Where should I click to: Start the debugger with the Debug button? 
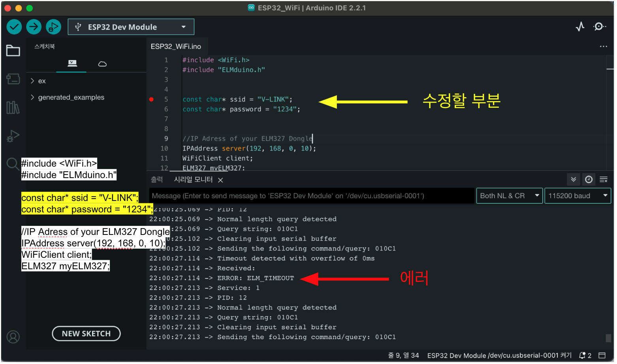click(x=53, y=27)
